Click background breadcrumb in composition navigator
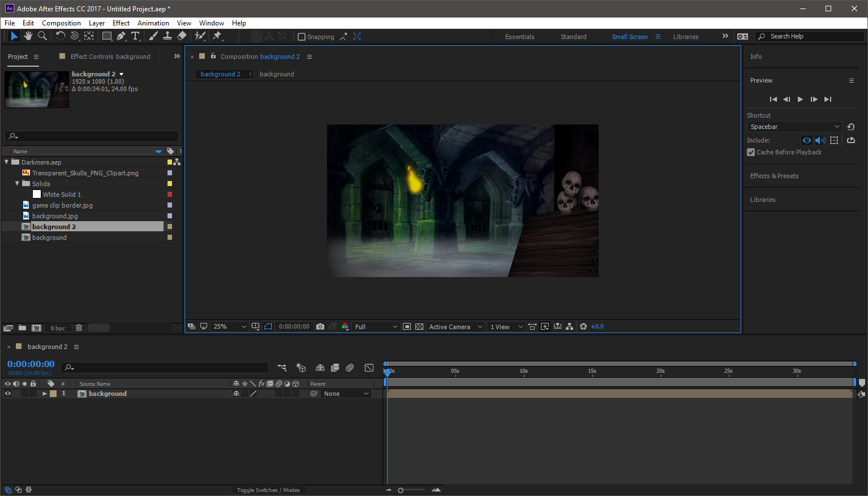Viewport: 868px width, 496px height. click(x=277, y=74)
